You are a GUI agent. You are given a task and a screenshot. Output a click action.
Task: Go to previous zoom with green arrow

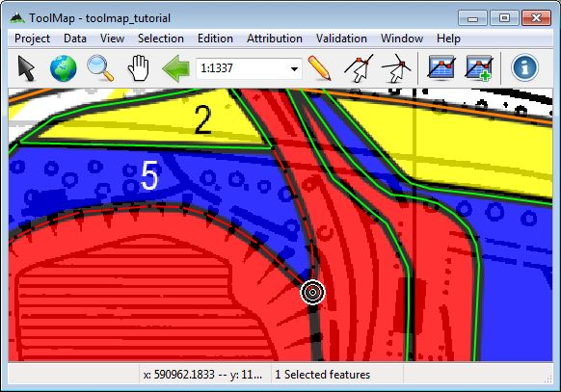point(176,67)
